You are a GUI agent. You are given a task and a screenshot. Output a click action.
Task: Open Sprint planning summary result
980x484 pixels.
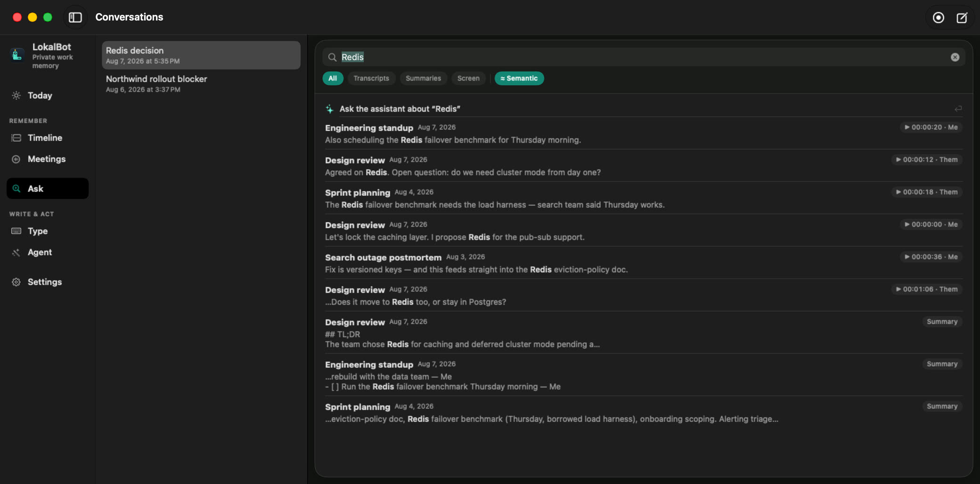644,413
